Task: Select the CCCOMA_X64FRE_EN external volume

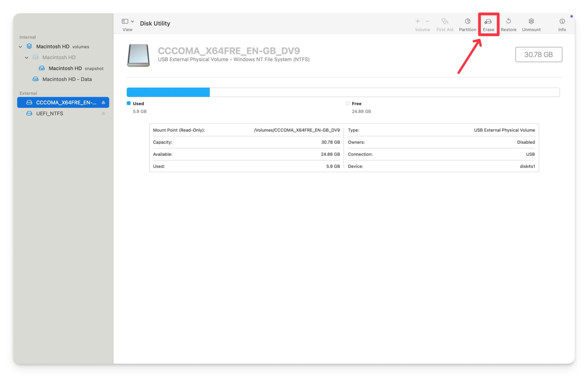Action: (x=63, y=102)
